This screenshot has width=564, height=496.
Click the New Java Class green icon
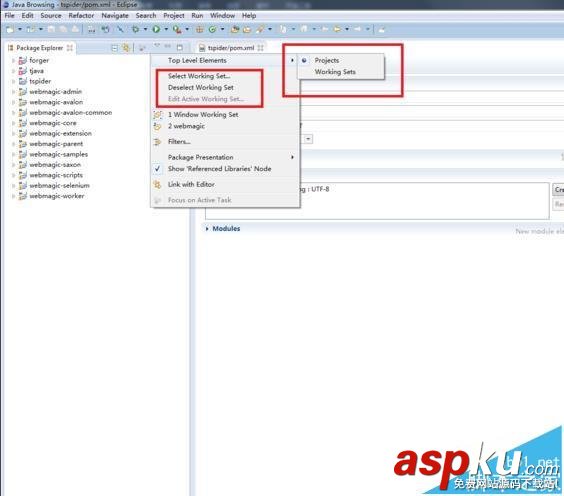pyautogui.click(x=212, y=29)
